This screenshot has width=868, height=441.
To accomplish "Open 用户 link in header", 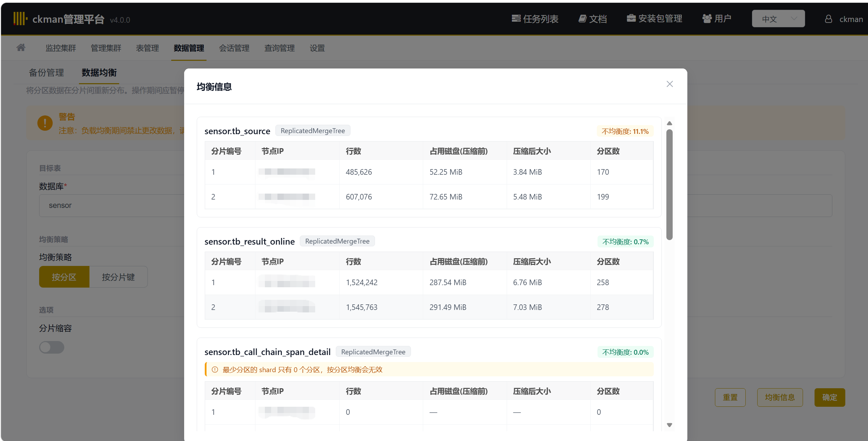I will tap(723, 19).
